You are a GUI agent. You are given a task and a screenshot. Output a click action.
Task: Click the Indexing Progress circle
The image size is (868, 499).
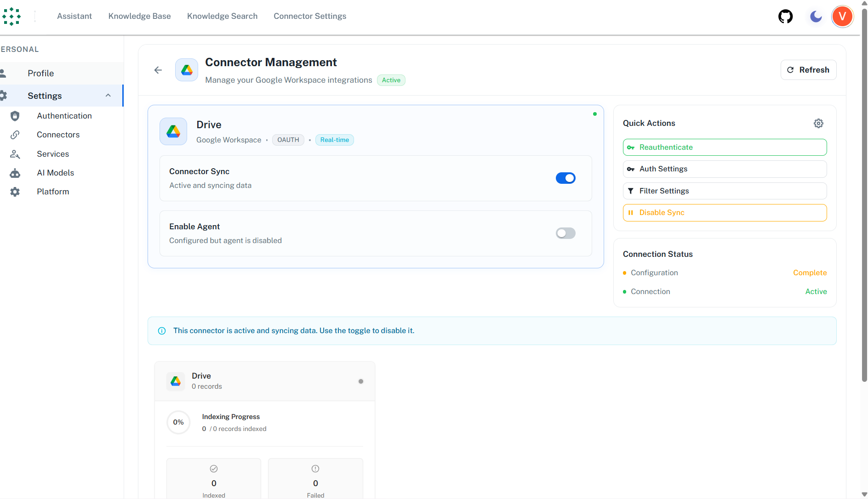click(178, 422)
